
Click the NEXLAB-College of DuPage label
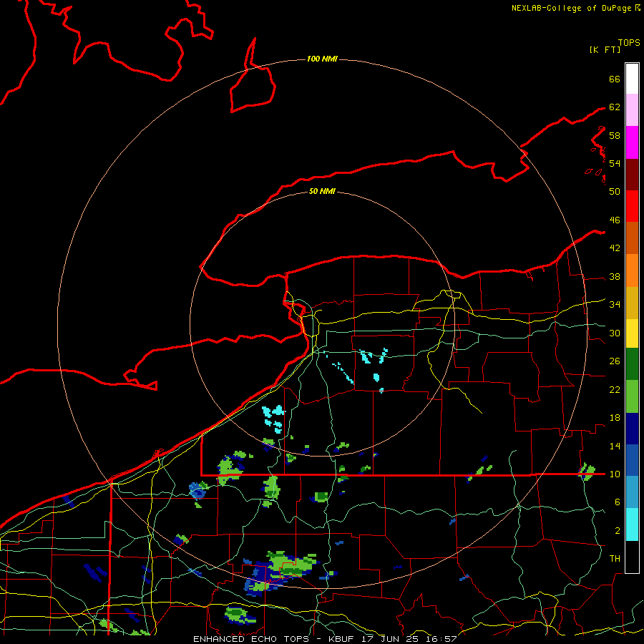click(571, 8)
